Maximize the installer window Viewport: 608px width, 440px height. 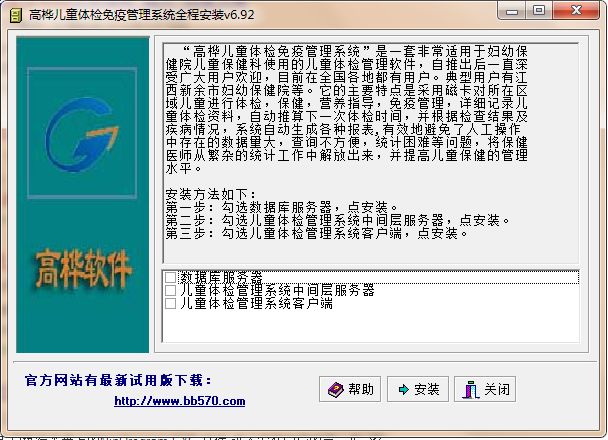click(539, 11)
